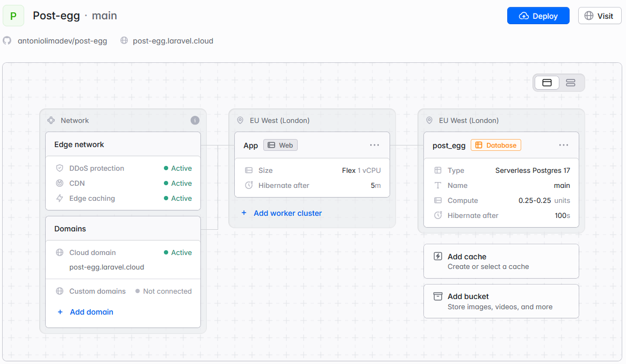Open the post_egg database ellipsis menu
This screenshot has width=626, height=364.
(x=564, y=145)
